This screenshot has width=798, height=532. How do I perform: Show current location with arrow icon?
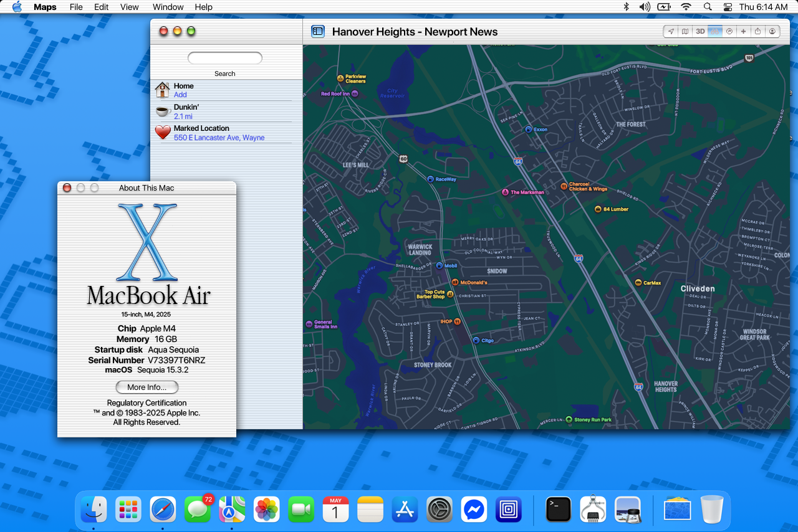coord(671,31)
